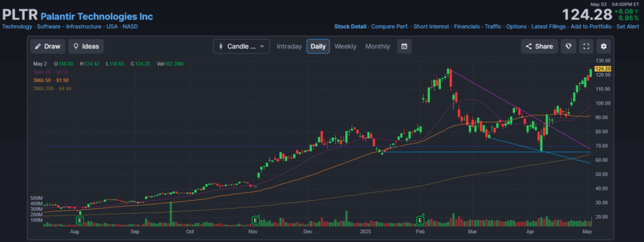The width and height of the screenshot is (644, 242).
Task: Expand the Candle chart type dropdown
Action: (241, 47)
